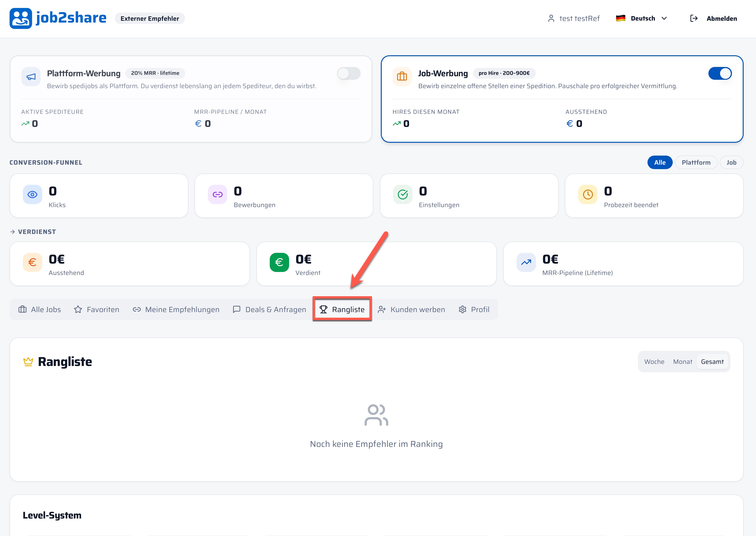The height and width of the screenshot is (536, 756).
Task: Click 'Noch keine Empfehler im Ranking' text
Action: pos(376,444)
